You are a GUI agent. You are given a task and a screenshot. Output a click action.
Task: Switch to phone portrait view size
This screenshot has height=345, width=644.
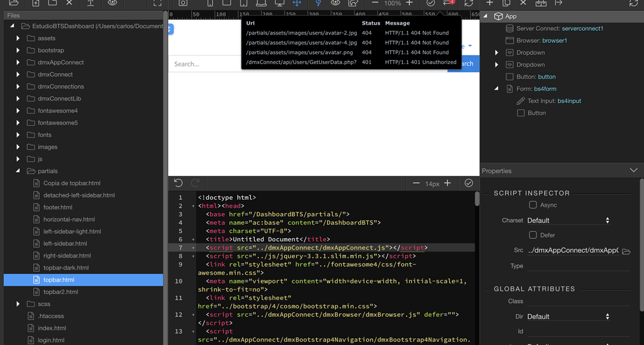tap(210, 3)
